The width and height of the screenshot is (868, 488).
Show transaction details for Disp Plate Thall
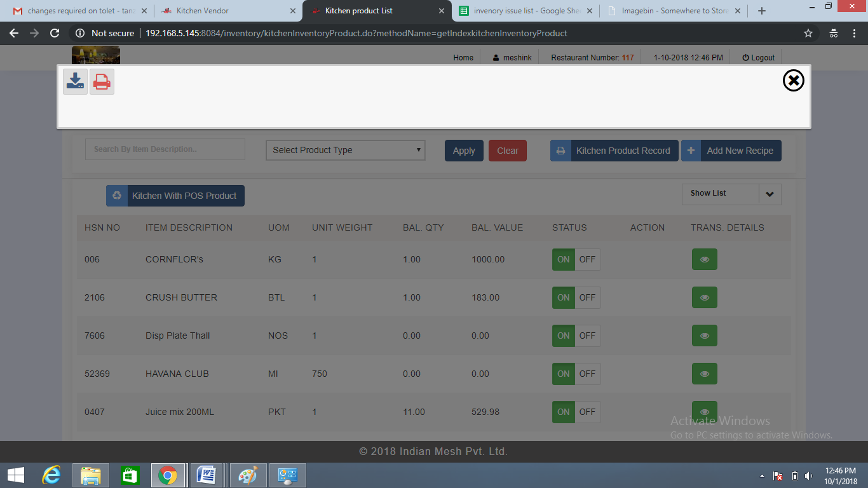click(704, 335)
